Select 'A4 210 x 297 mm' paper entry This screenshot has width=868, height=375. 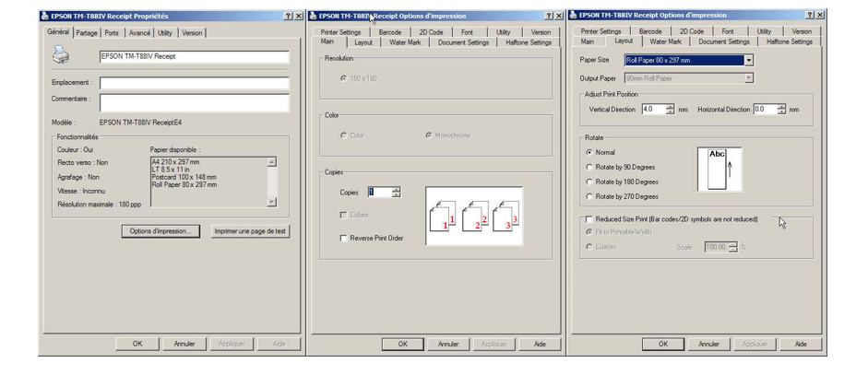[175, 162]
